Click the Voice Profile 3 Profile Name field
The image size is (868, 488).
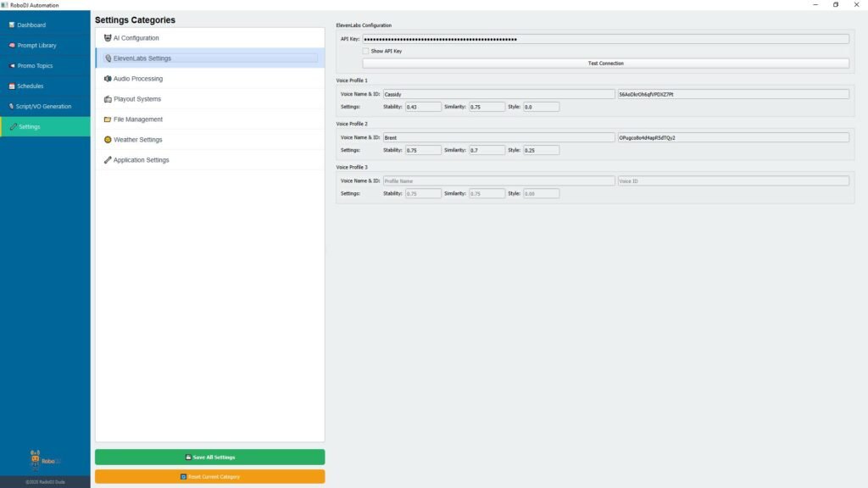click(x=498, y=180)
